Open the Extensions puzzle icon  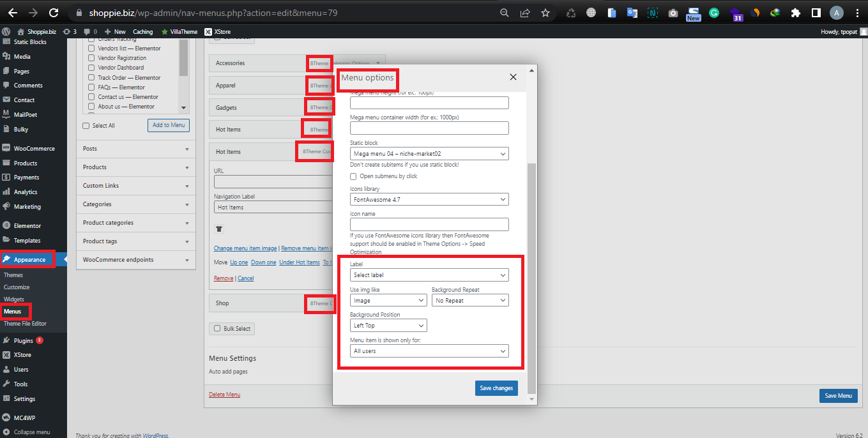coord(795,13)
